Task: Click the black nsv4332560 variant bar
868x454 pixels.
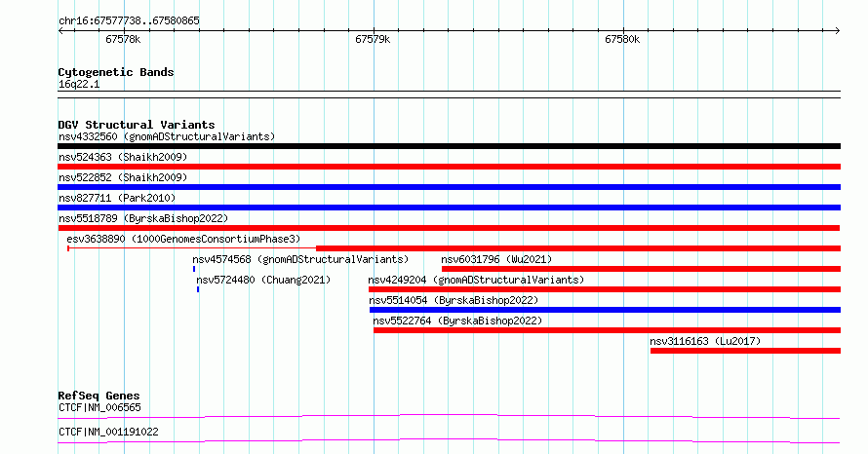Action: pyautogui.click(x=449, y=146)
